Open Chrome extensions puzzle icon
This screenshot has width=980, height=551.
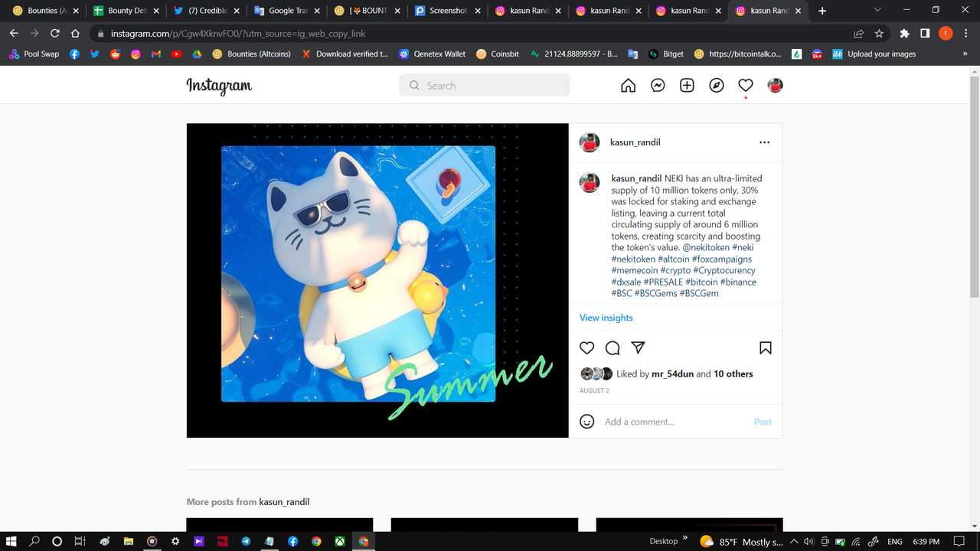click(904, 34)
